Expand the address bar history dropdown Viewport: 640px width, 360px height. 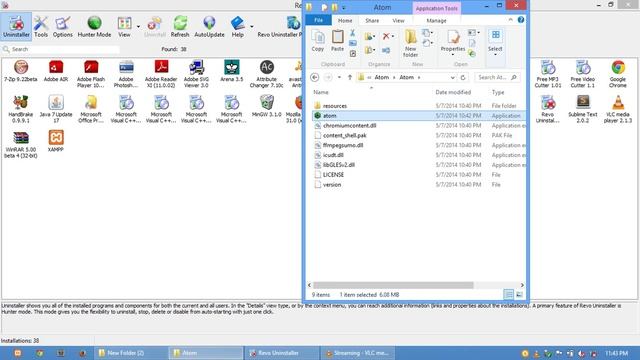coord(452,77)
